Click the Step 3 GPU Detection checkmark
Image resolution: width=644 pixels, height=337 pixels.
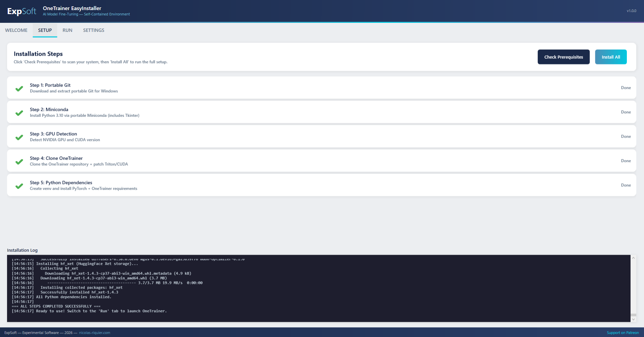pos(19,137)
